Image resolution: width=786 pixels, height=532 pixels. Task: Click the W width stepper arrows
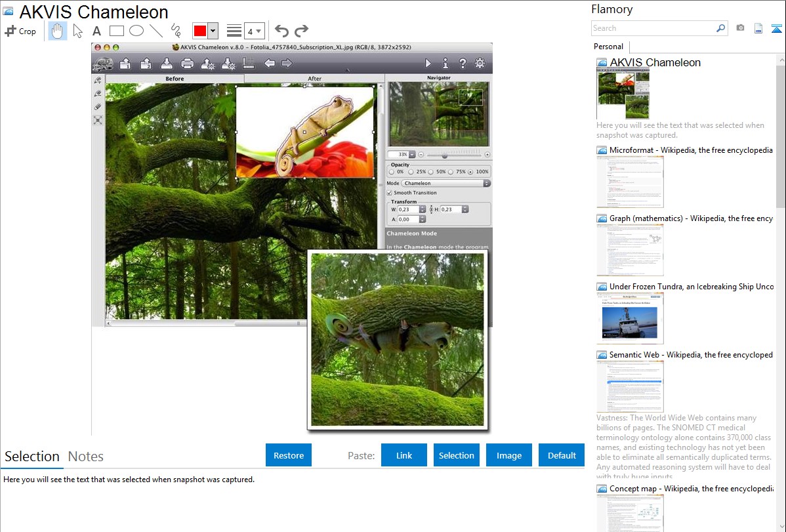click(x=423, y=210)
